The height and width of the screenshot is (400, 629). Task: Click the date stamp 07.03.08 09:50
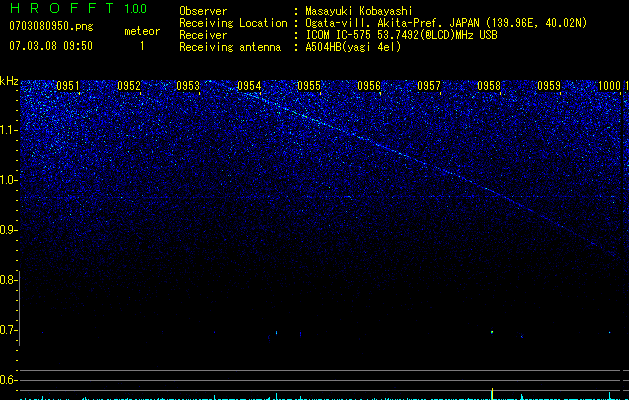51,46
